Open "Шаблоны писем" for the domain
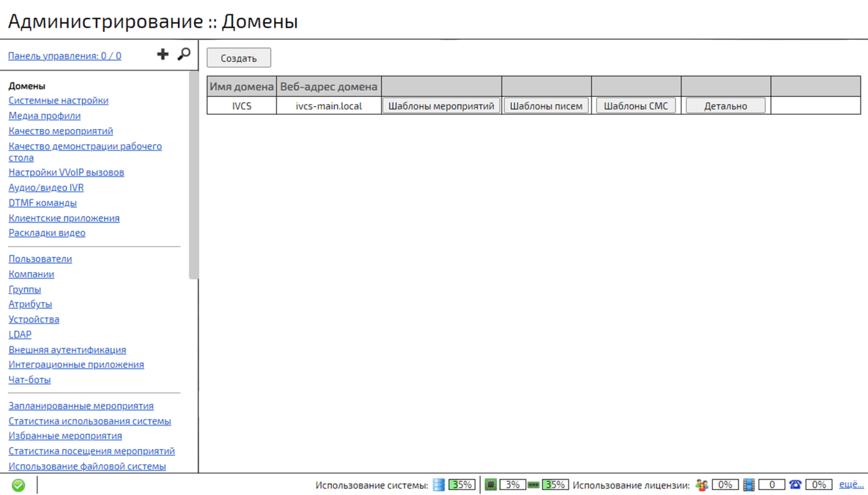868x495 pixels. 546,106
